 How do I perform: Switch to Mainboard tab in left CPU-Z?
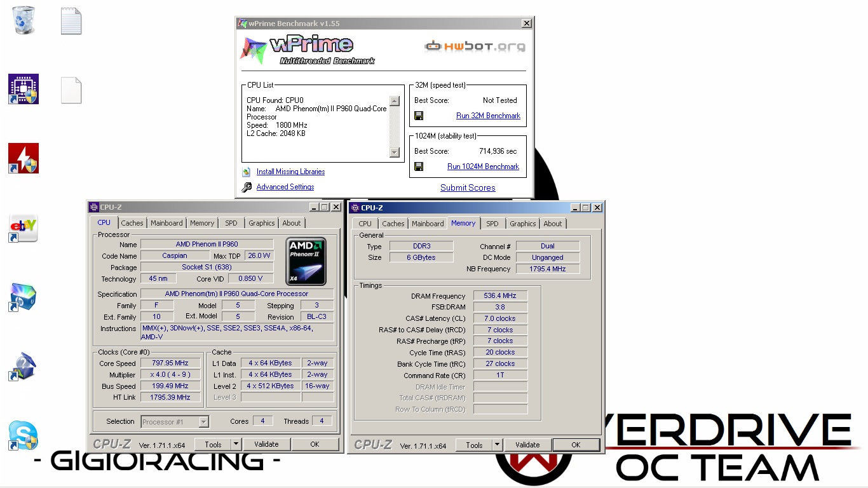(166, 223)
